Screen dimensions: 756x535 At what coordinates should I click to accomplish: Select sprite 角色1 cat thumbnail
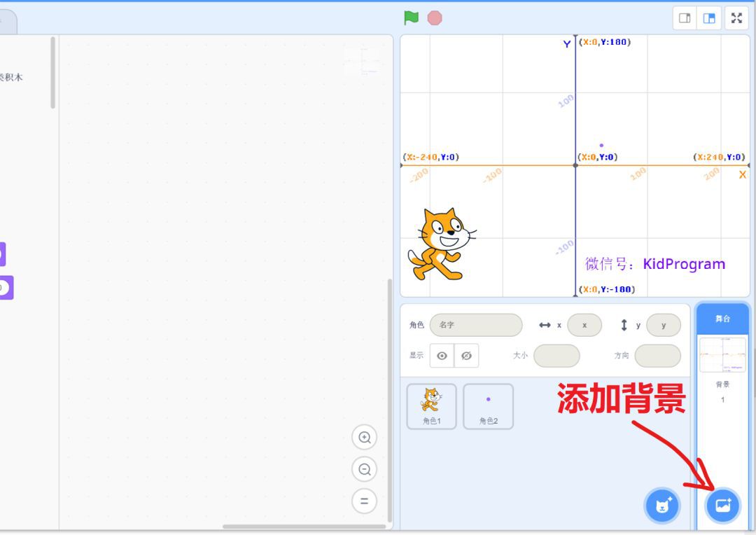(x=431, y=406)
